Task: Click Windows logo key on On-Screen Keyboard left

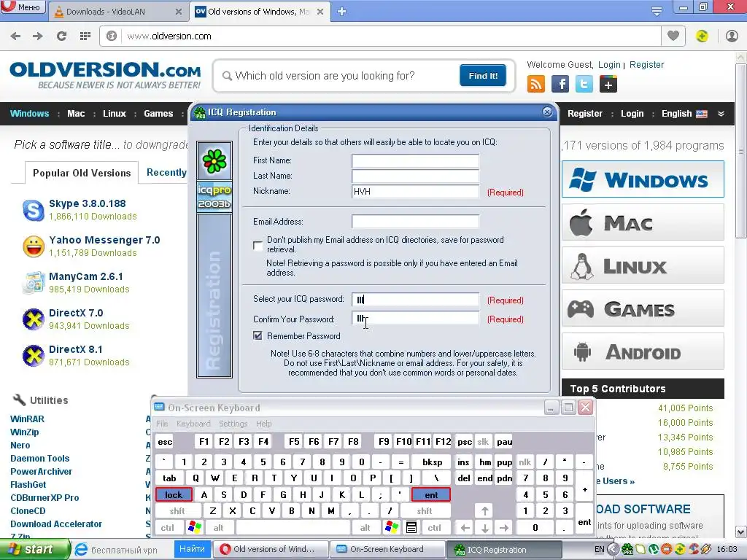Action: pyautogui.click(x=195, y=527)
